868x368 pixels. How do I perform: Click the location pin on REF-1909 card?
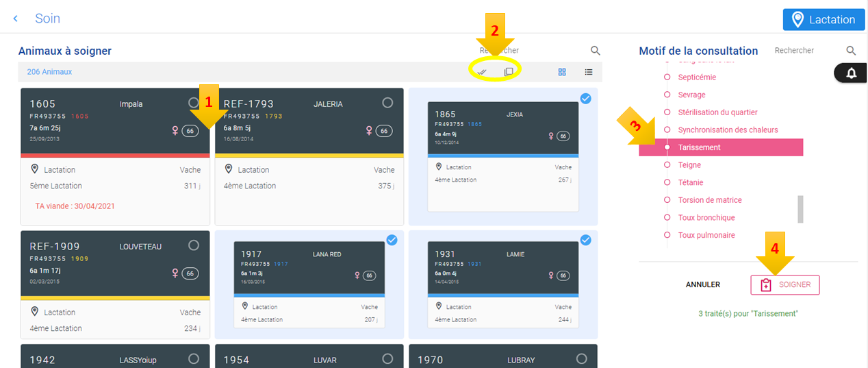click(35, 312)
